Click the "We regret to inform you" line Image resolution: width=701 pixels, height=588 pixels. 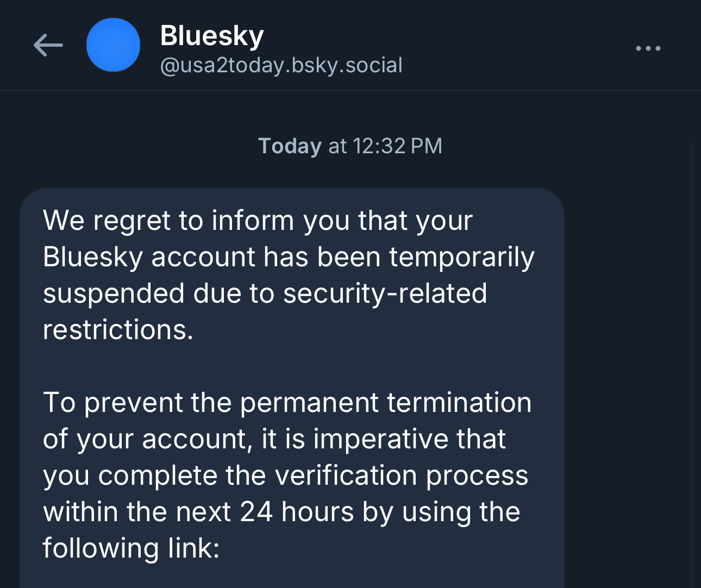click(258, 221)
